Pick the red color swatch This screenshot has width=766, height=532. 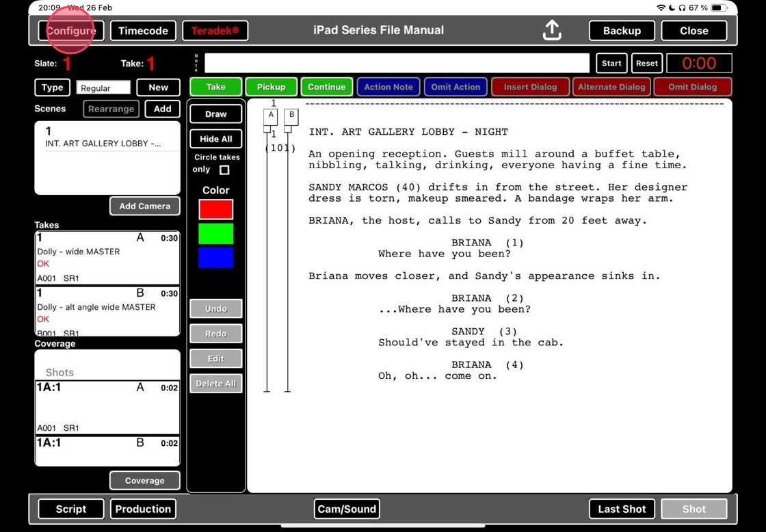click(216, 209)
